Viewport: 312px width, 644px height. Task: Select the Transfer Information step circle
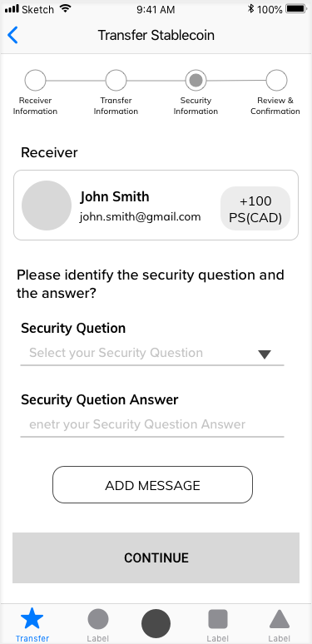coord(116,80)
